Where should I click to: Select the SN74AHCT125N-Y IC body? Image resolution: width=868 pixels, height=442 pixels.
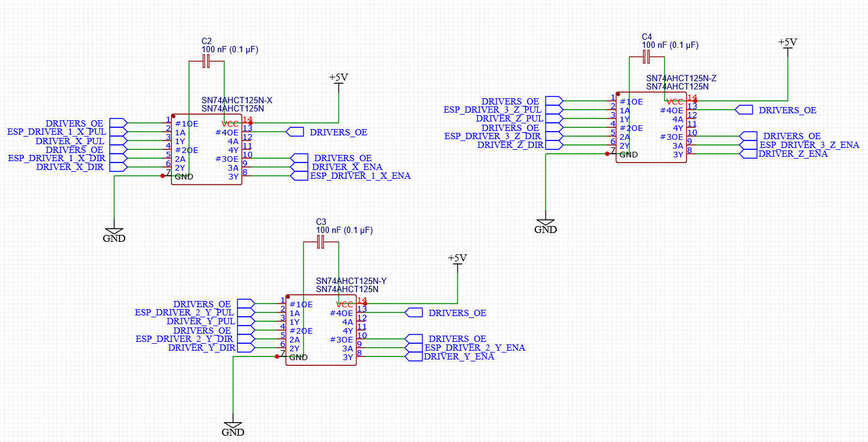(x=321, y=330)
